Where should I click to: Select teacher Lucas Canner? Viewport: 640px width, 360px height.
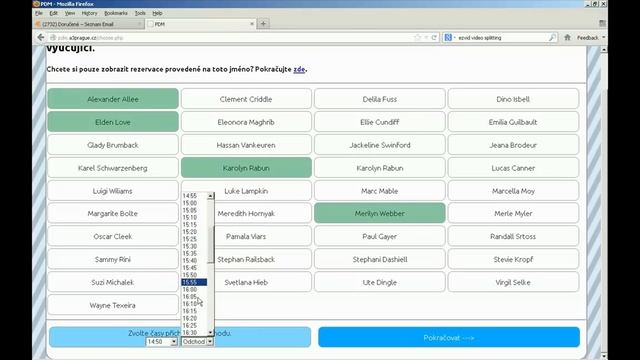(x=513, y=168)
